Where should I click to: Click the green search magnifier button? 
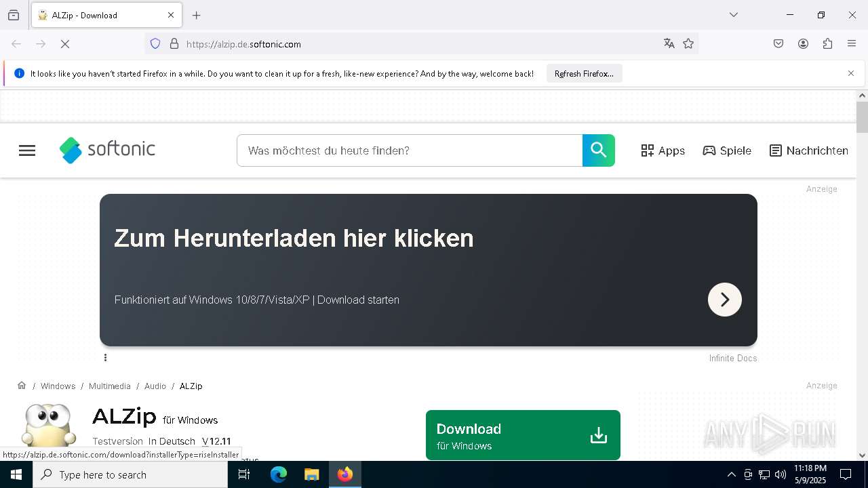(x=599, y=150)
